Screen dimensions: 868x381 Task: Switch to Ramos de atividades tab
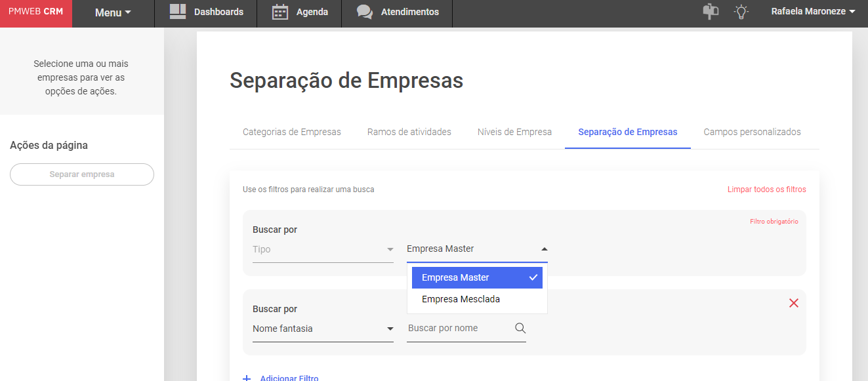coord(409,132)
